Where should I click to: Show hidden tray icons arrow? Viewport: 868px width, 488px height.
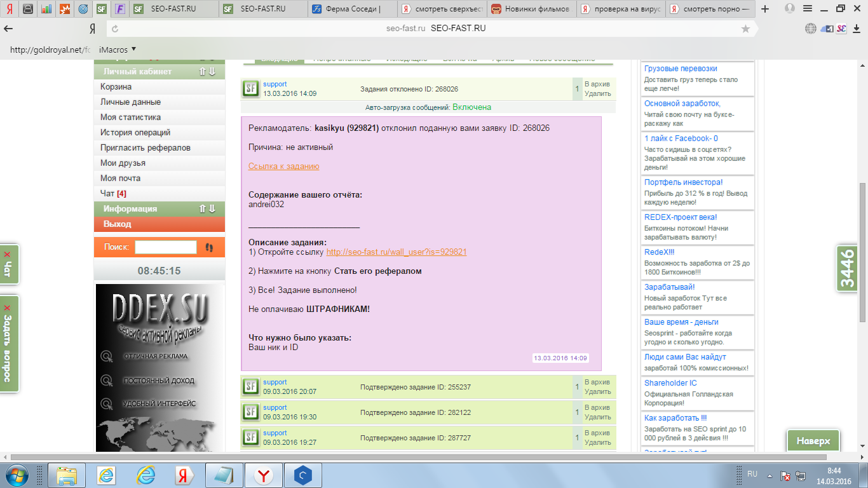[770, 475]
